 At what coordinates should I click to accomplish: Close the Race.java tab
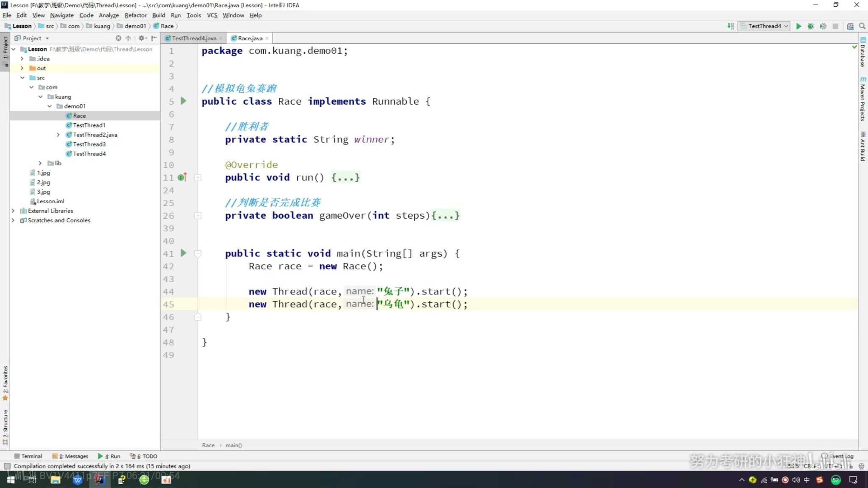click(267, 38)
